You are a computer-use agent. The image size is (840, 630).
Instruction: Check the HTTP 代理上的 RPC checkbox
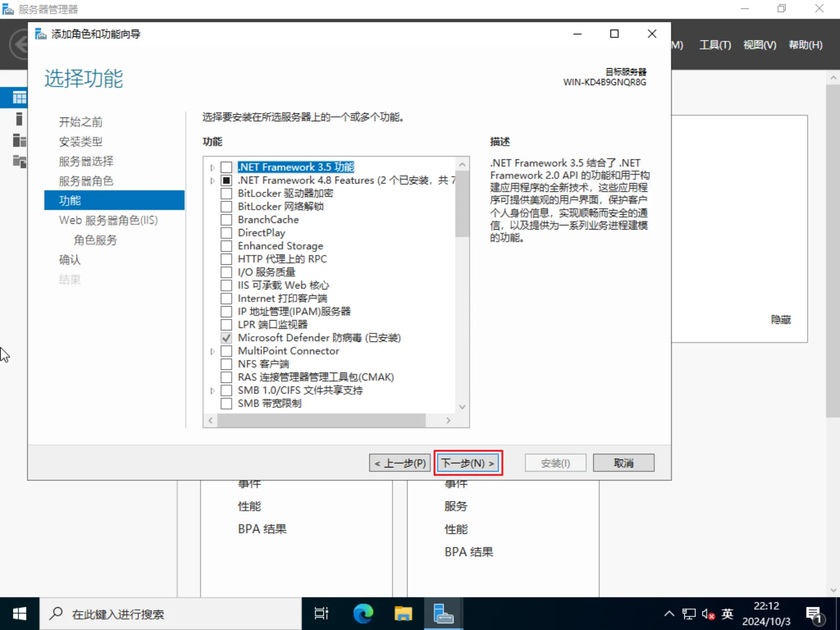[226, 259]
